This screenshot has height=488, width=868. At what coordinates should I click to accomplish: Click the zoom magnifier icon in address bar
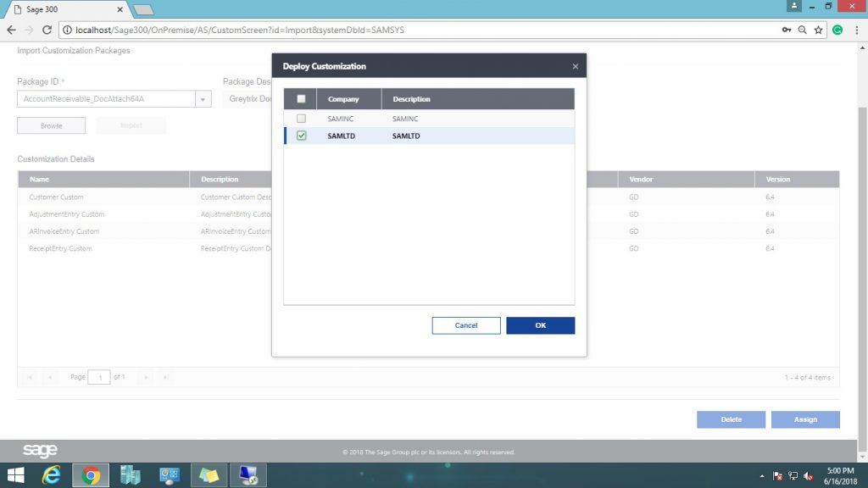[802, 30]
